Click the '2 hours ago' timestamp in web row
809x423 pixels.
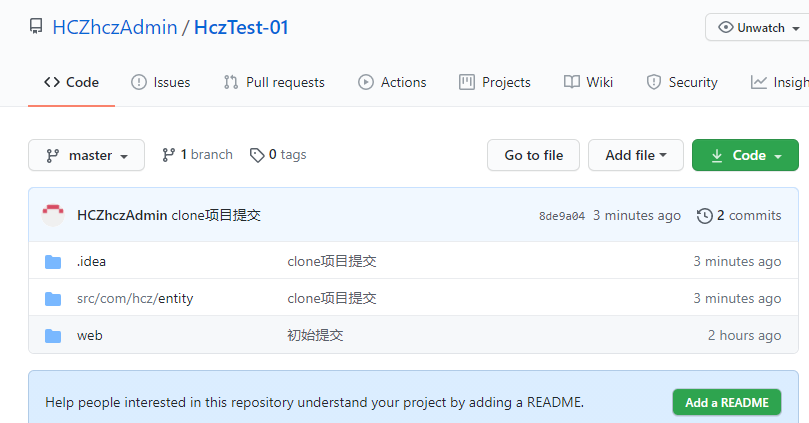pos(744,335)
